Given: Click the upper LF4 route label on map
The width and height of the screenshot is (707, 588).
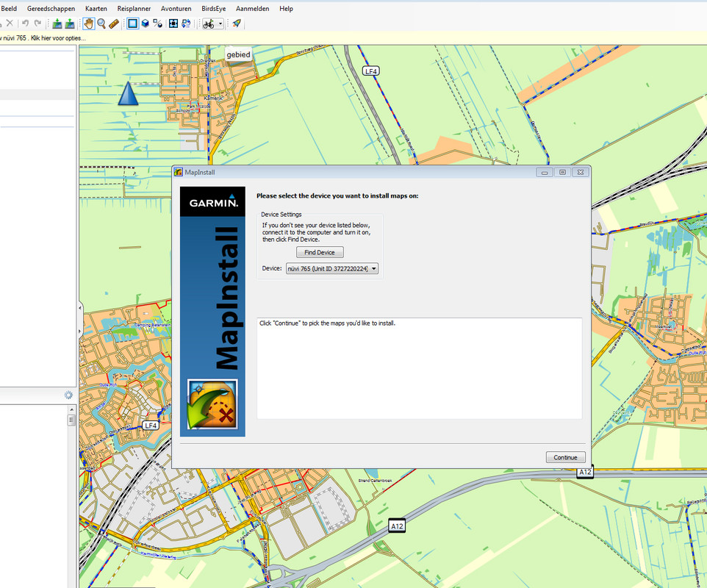Looking at the screenshot, I should click(x=370, y=71).
